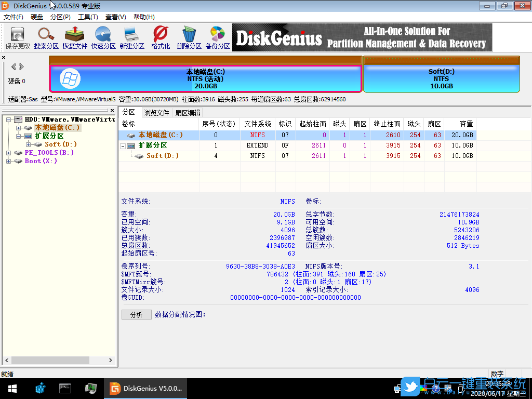Image resolution: width=532 pixels, height=399 pixels.
Task: Select the 格式化 (Format) toolbar icon
Action: tap(160, 36)
